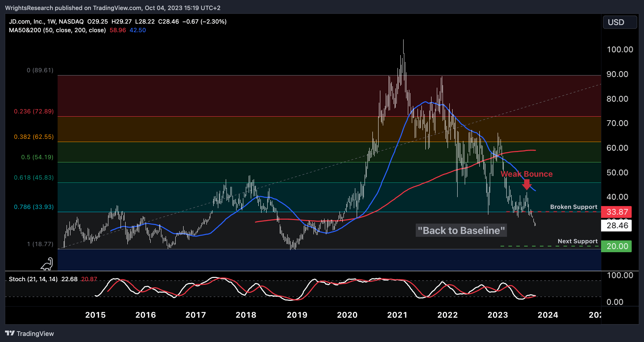Click the red Weak Bounce arrow
644x342 pixels.
(x=527, y=184)
